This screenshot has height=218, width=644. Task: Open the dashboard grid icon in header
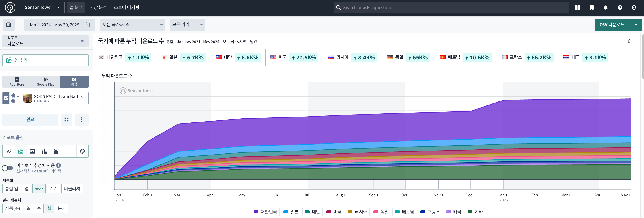578,8
